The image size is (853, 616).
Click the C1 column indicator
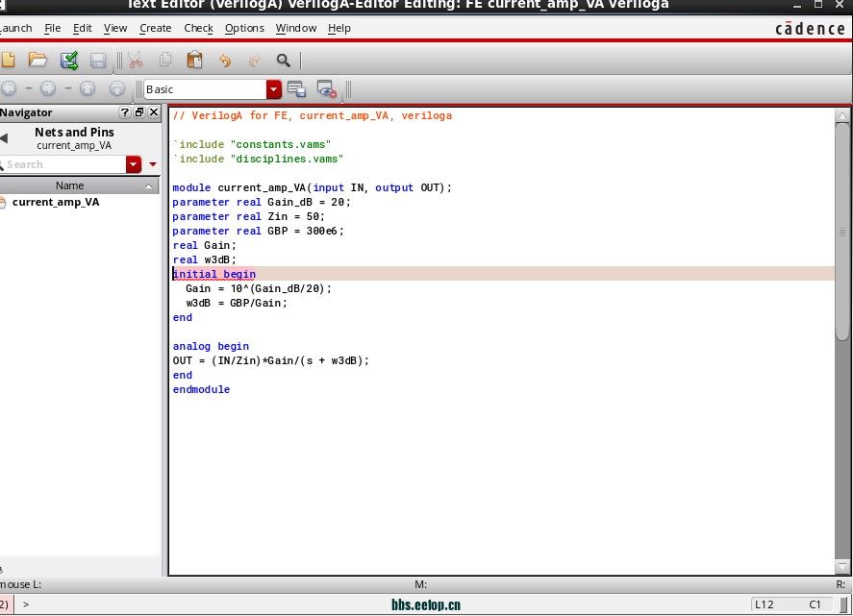pos(815,604)
